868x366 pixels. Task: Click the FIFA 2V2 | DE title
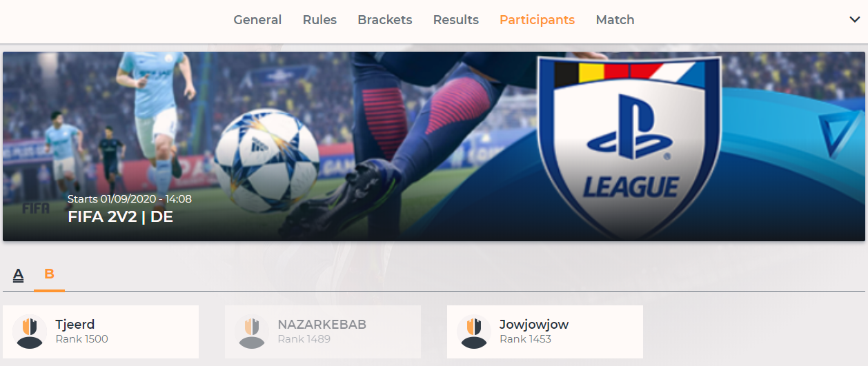pos(120,217)
